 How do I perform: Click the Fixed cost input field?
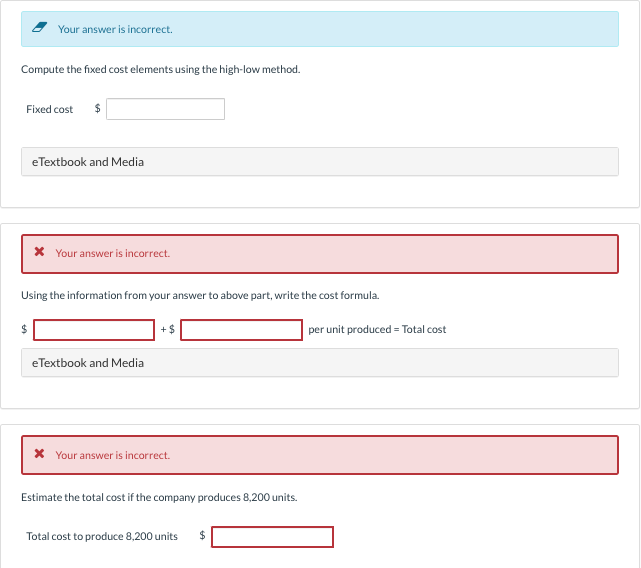click(165, 109)
